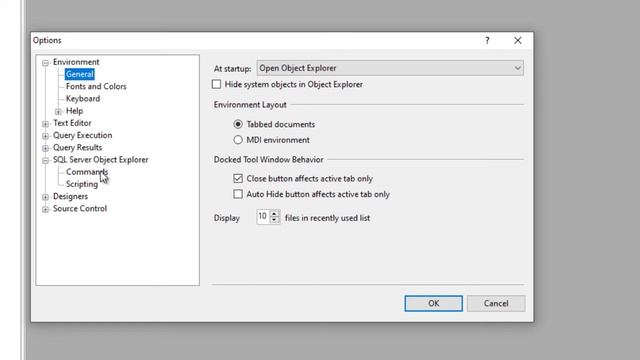Select Commands under SQL Server Object Explorer
Screen dimensions: 640x360
[87, 172]
